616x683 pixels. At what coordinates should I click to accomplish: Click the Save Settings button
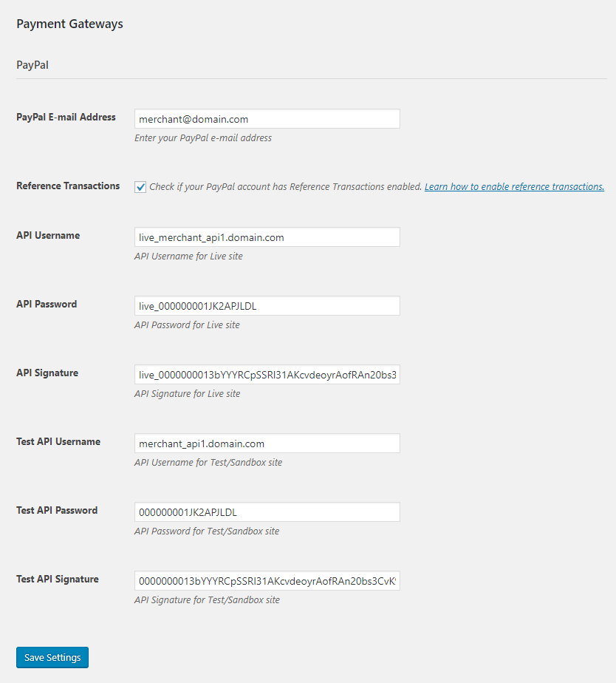click(52, 657)
